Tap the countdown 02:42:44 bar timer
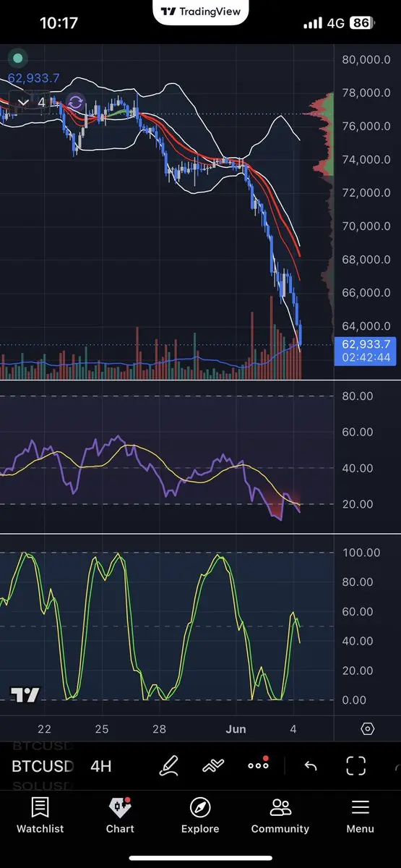This screenshot has width=401, height=868. 366,357
